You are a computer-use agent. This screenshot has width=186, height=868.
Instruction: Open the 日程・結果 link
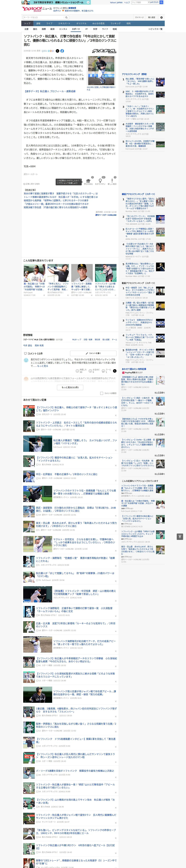(x=88, y=340)
